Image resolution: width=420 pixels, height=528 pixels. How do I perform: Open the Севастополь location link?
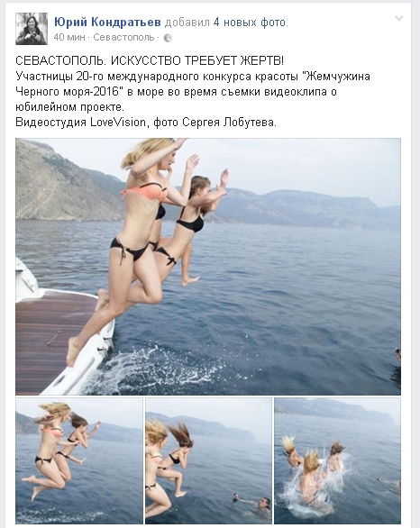[123, 37]
